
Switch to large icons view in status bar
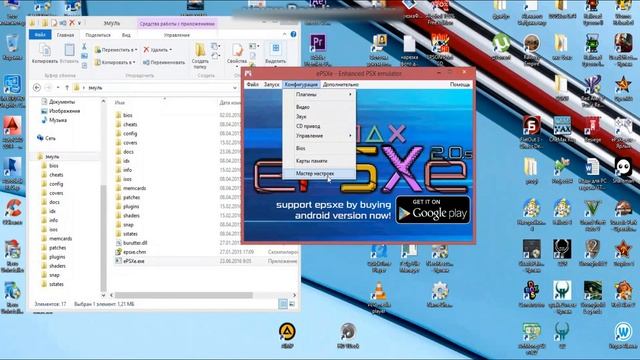pos(292,304)
